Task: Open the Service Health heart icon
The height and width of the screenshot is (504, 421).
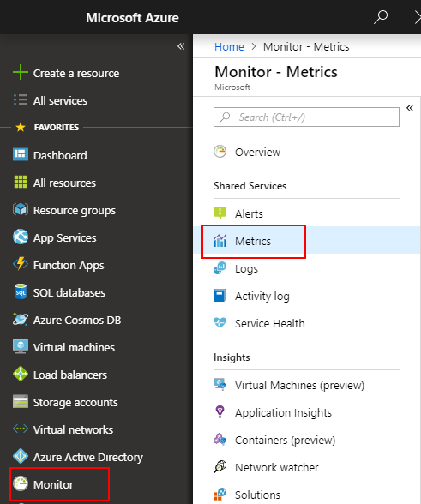Action: point(220,322)
